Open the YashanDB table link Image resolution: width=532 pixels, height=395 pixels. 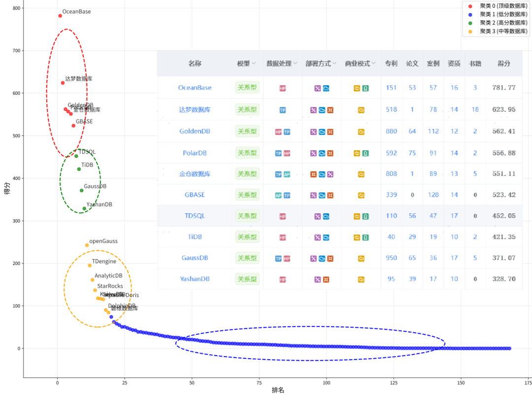[195, 279]
